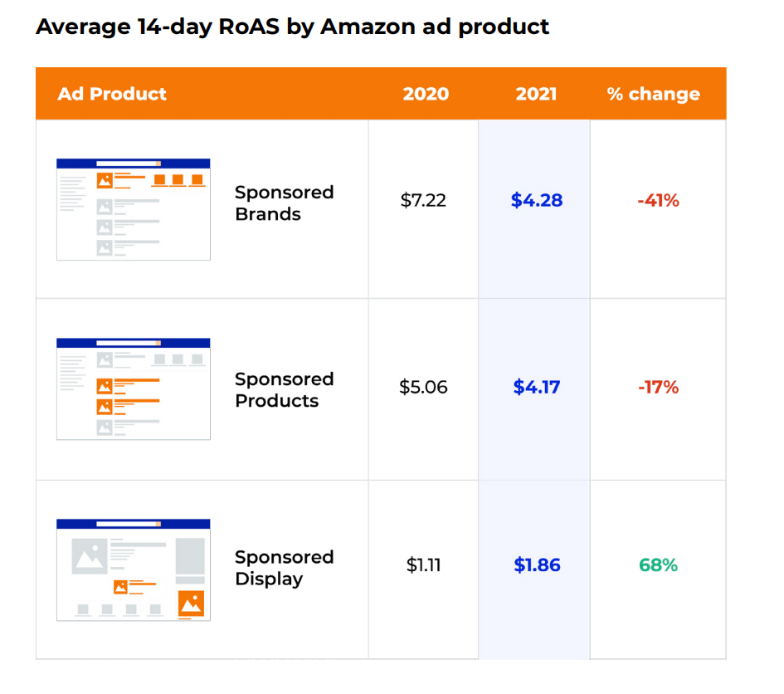Click the "Sponsored Brands" row label

[284, 203]
